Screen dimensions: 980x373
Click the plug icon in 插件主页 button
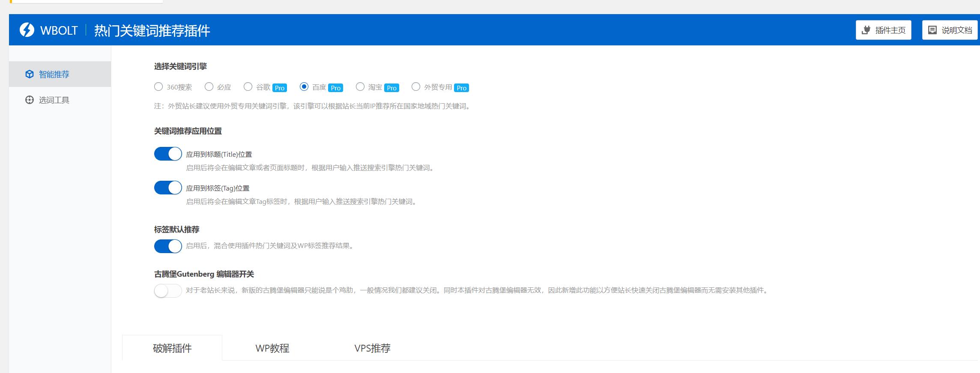pos(866,30)
